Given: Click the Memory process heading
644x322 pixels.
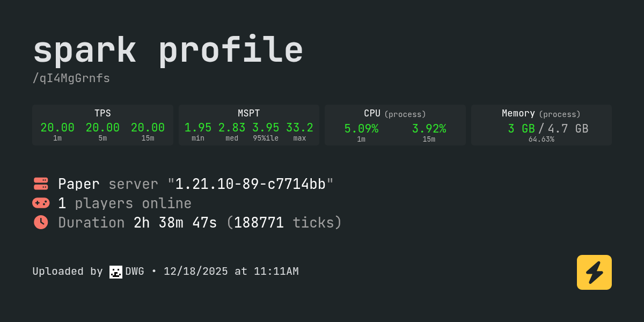Looking at the screenshot, I should coord(541,114).
